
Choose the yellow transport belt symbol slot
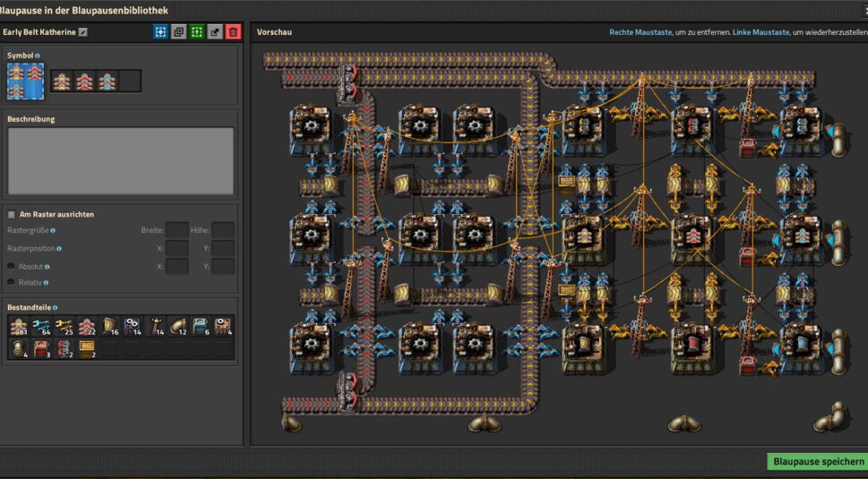[x=62, y=81]
